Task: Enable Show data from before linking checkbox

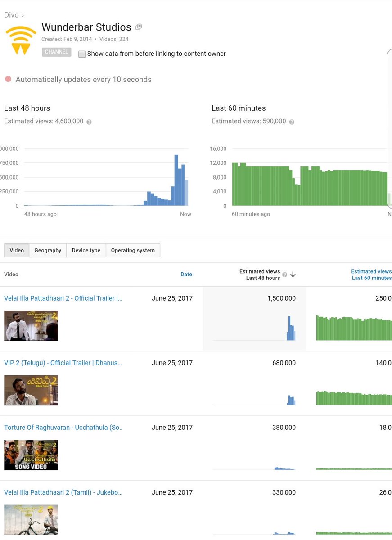Action: (82, 54)
